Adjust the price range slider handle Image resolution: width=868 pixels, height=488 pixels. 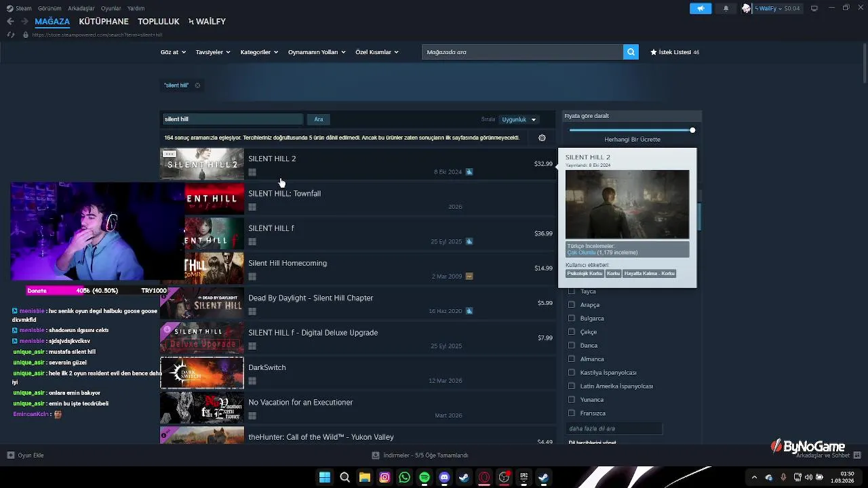[692, 130]
